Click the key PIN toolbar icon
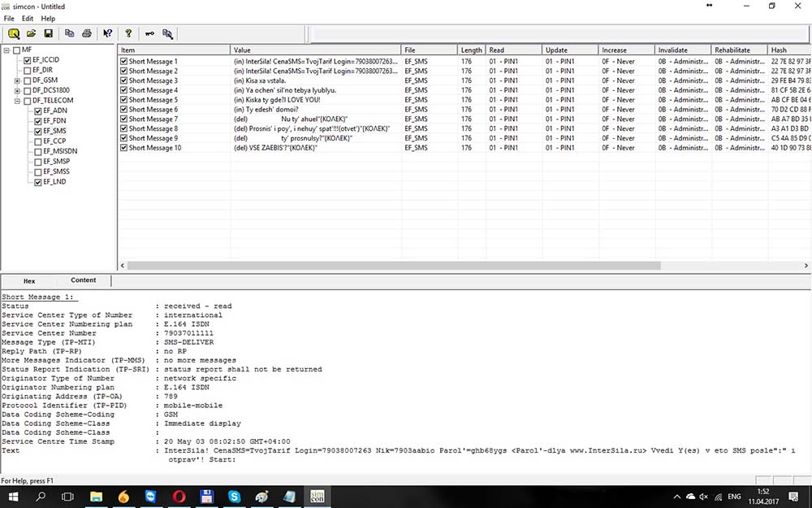Screen dimensions: 812x508 149,33
